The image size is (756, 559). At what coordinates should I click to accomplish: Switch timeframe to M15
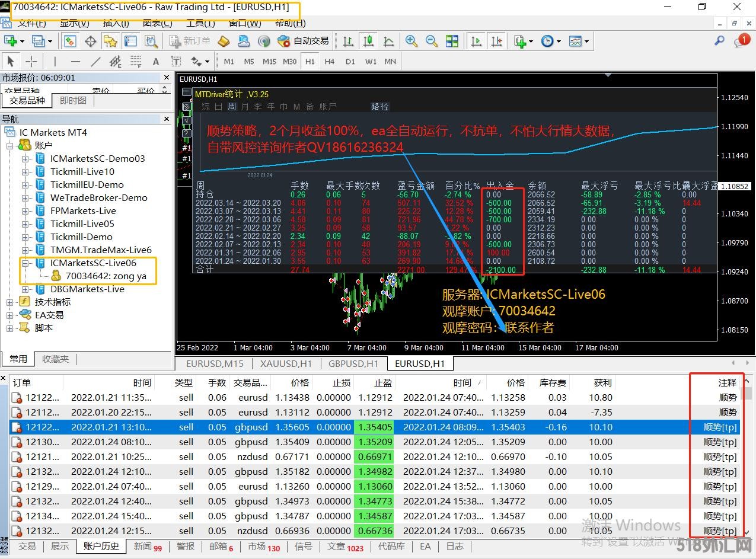coord(270,61)
